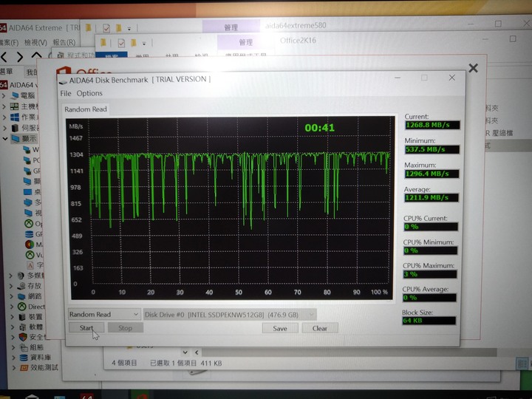Click the AIDA64 taskbar icon
Image resolution: width=532 pixels, height=399 pixels.
86,396
